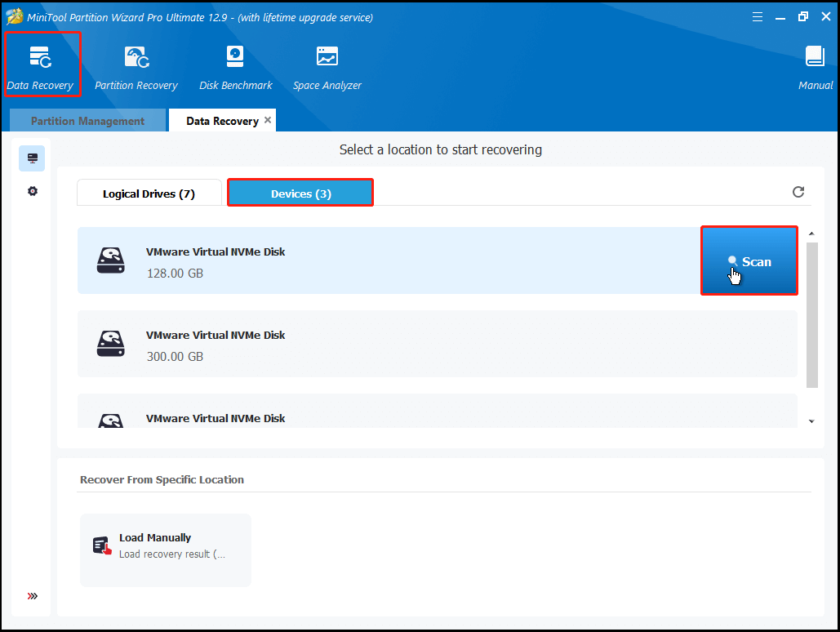
Task: Expand the sidebar with the double-chevron
Action: [x=32, y=595]
